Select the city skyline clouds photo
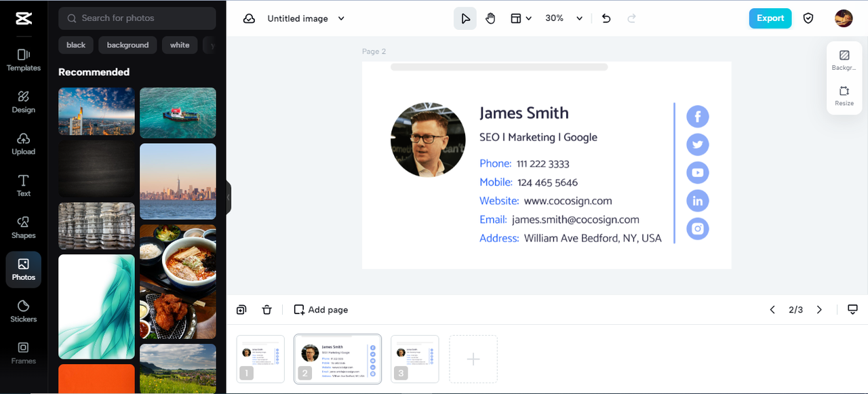 tap(96, 111)
